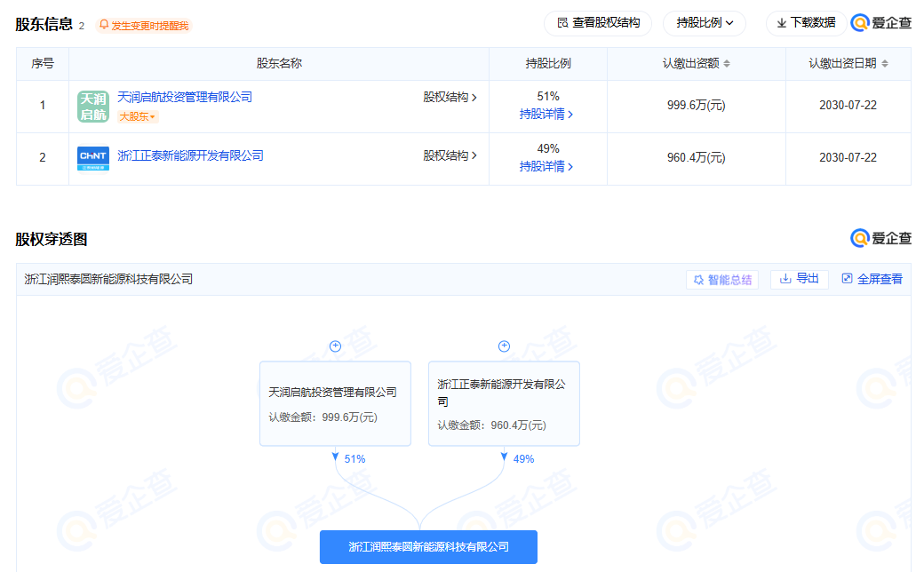Export the equity chart via 导出
Screen dimensions: 924x572
tap(799, 279)
